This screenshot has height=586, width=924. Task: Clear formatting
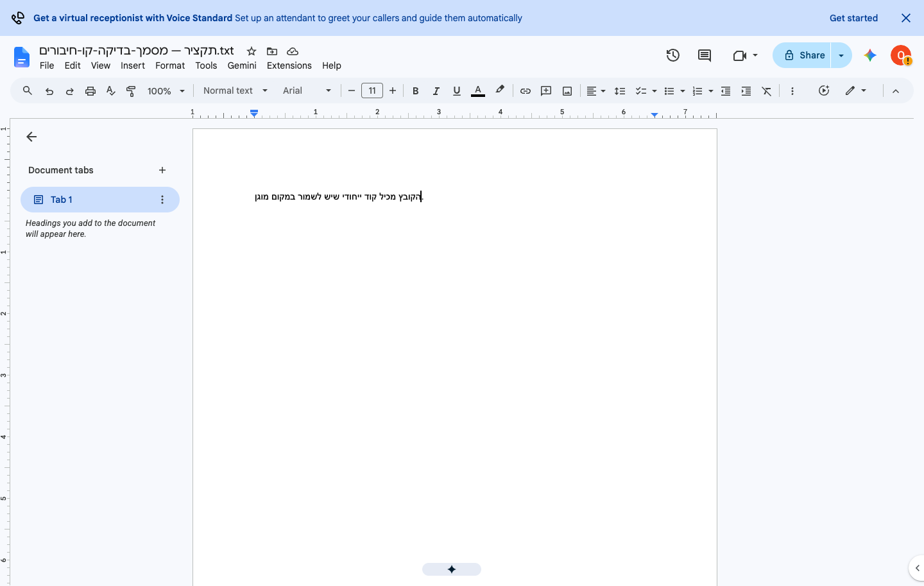(767, 91)
